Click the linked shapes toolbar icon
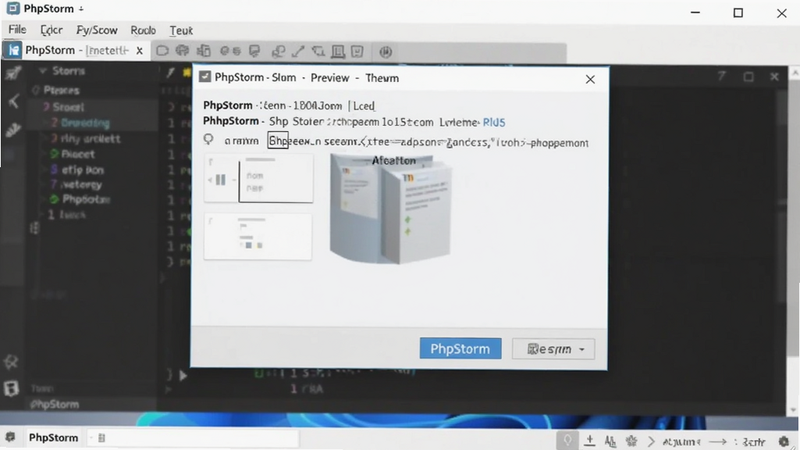800x450 pixels. coord(279,52)
